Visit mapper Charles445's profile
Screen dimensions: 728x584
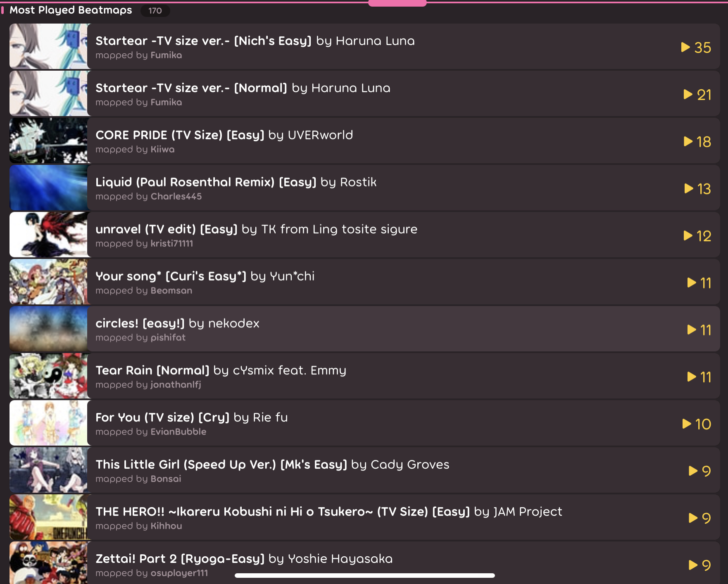click(x=176, y=196)
